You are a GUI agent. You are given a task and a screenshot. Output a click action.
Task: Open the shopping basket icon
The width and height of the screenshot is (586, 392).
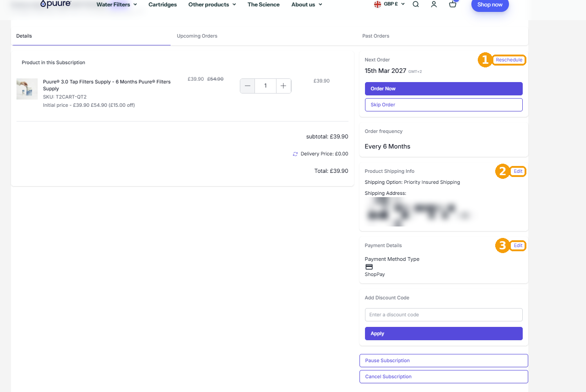coord(453,4)
